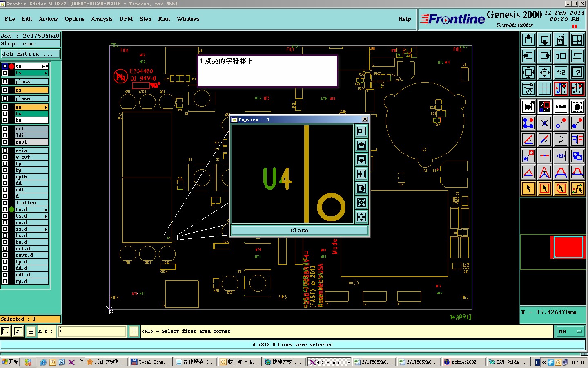Toggle the grid display icon
Viewport: 588px width, 368px height.
click(x=545, y=89)
